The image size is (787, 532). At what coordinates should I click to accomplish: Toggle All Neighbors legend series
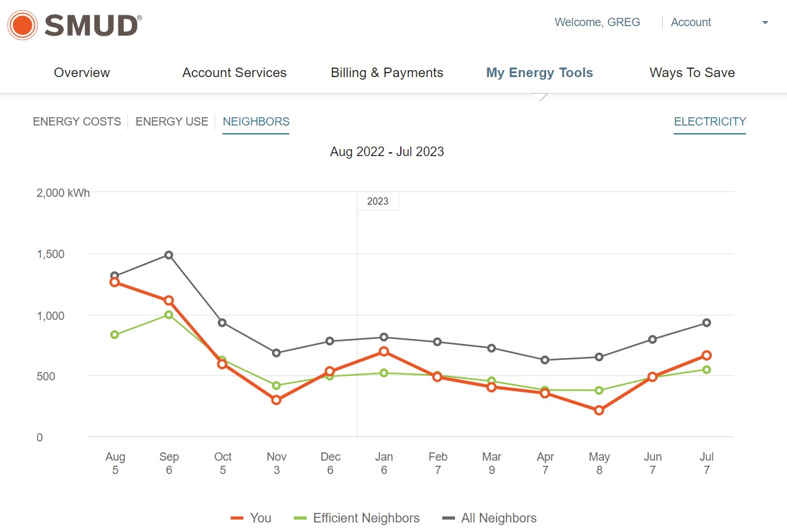(498, 518)
